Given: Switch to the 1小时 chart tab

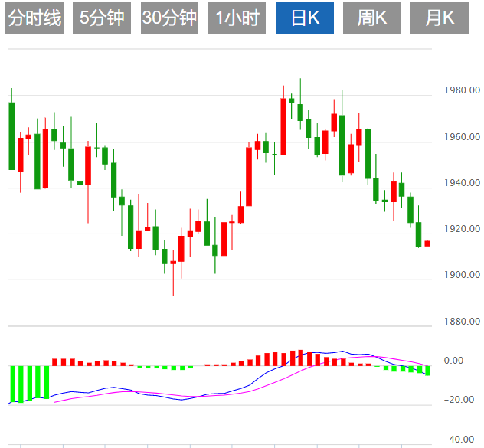Looking at the screenshot, I should click(237, 18).
